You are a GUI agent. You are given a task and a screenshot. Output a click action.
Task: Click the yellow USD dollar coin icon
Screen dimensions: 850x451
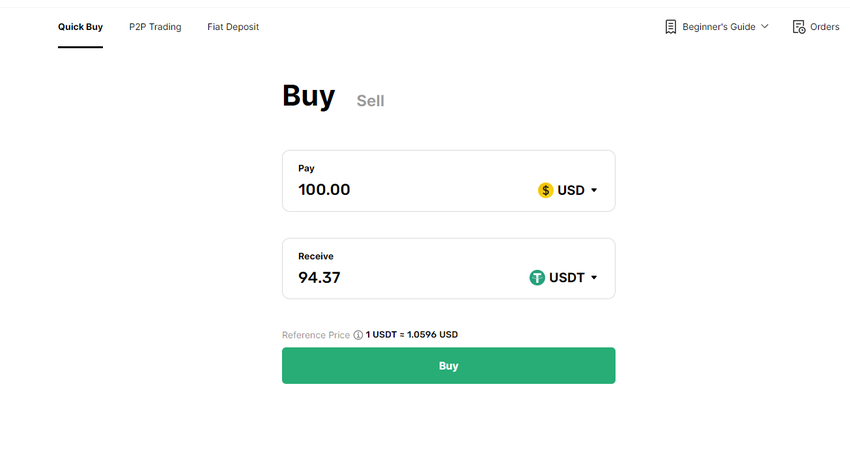[x=545, y=190]
